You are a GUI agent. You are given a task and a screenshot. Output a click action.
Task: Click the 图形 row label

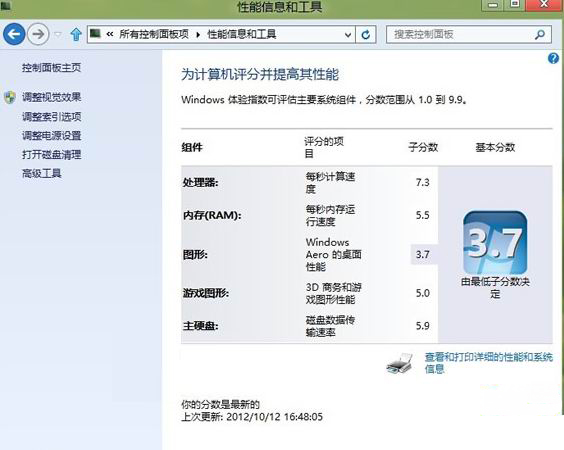(x=195, y=255)
